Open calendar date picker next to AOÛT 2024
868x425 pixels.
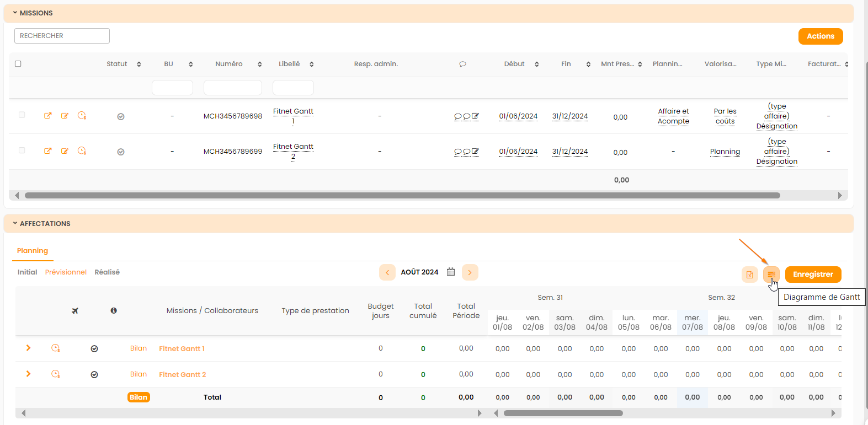tap(451, 272)
